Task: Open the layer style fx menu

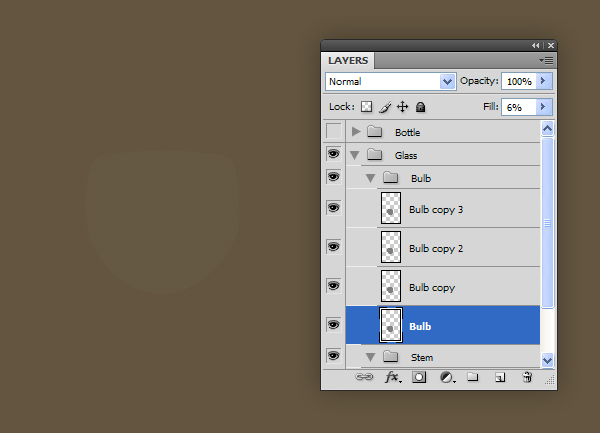Action: (393, 377)
